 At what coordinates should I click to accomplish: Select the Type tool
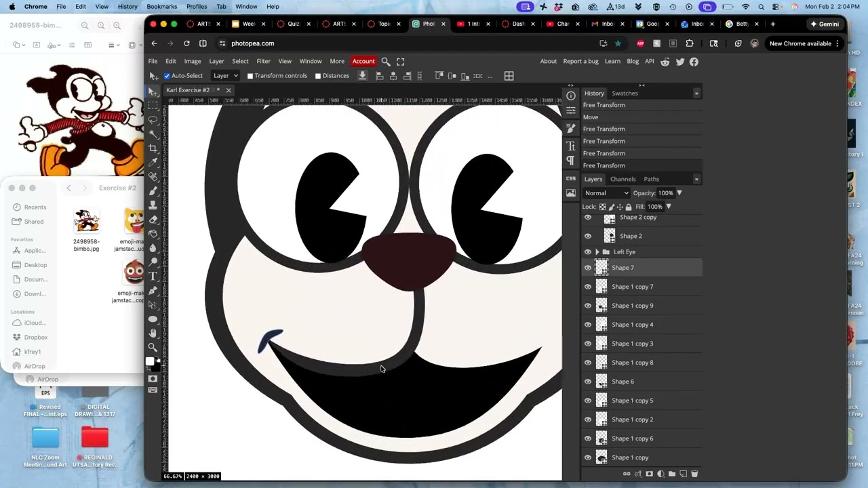[153, 276]
